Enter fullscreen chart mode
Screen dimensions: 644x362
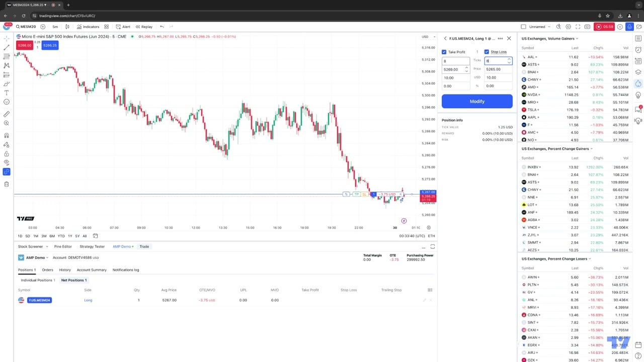click(578, 27)
